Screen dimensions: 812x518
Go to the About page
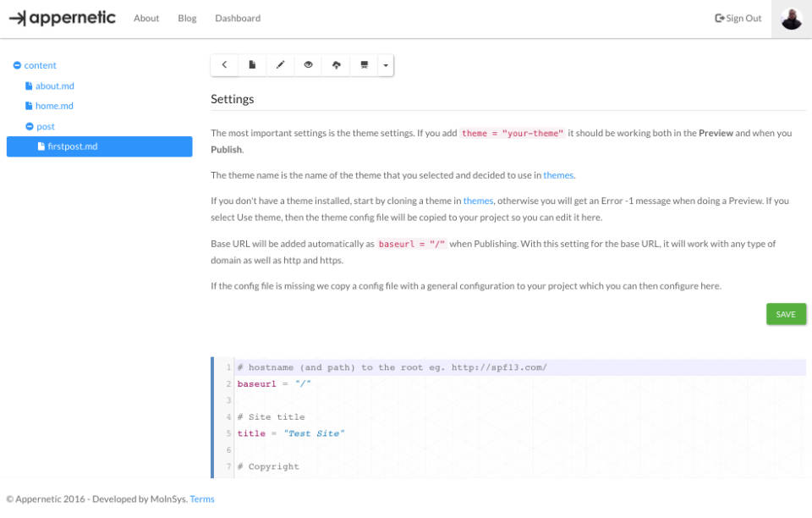pyautogui.click(x=146, y=19)
